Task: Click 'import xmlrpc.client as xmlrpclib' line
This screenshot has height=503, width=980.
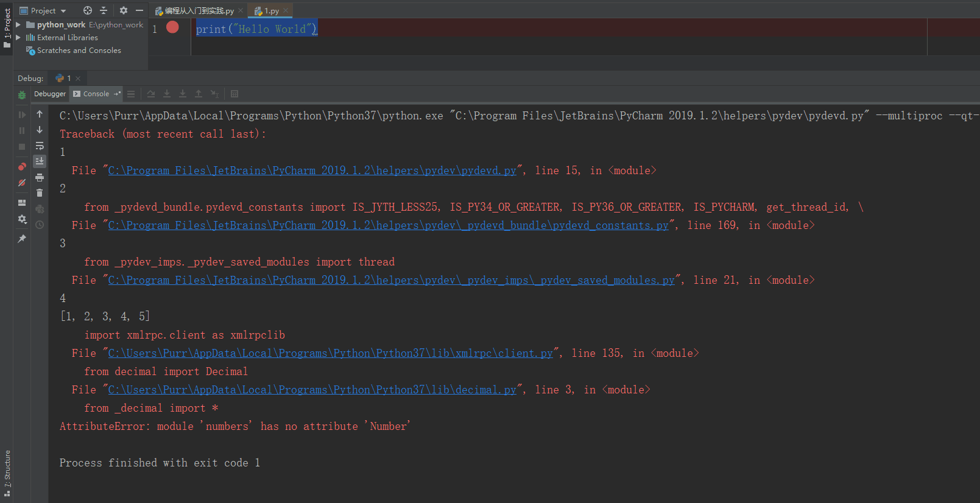Action: pyautogui.click(x=185, y=335)
